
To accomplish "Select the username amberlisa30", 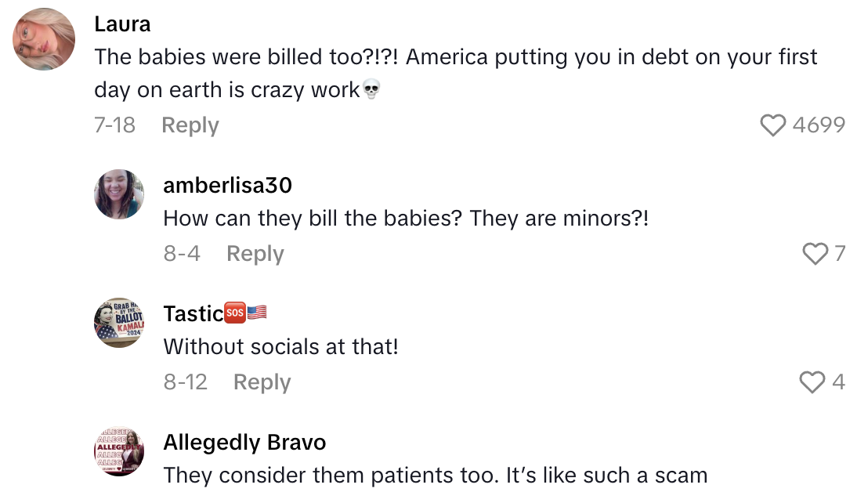I will click(x=226, y=186).
